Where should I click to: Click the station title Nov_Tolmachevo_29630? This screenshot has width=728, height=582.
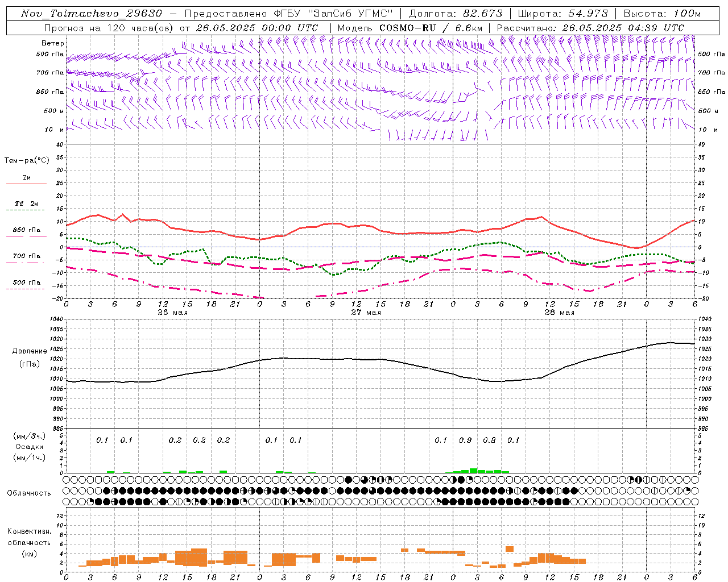pos(92,14)
